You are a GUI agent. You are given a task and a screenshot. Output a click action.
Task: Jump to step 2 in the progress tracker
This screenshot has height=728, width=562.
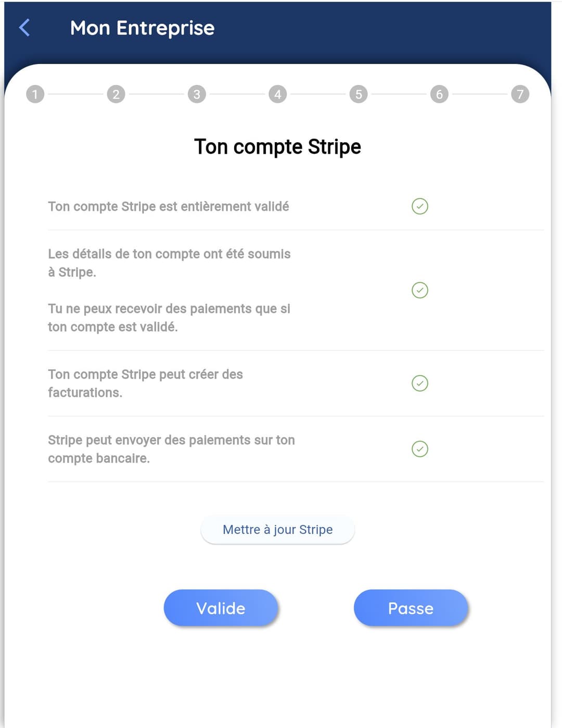(x=116, y=94)
